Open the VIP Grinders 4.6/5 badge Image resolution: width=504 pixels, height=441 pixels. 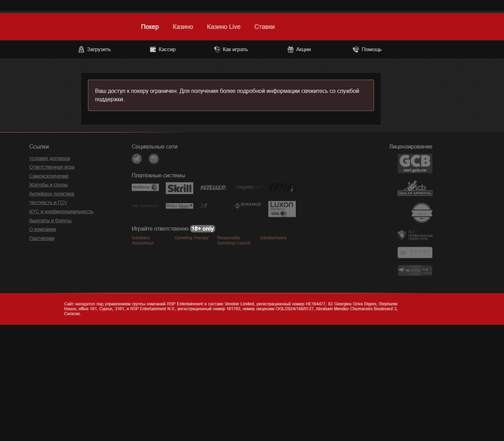(x=415, y=270)
